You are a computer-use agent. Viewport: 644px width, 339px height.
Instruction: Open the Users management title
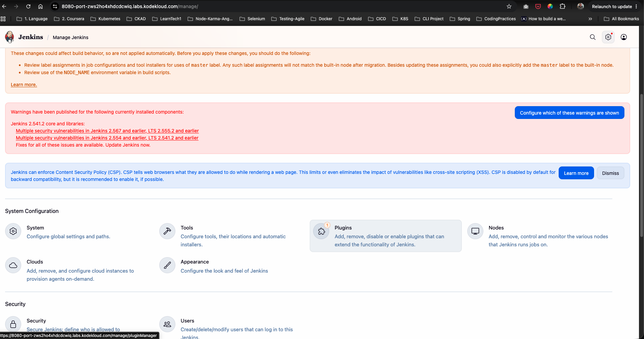[x=188, y=321]
